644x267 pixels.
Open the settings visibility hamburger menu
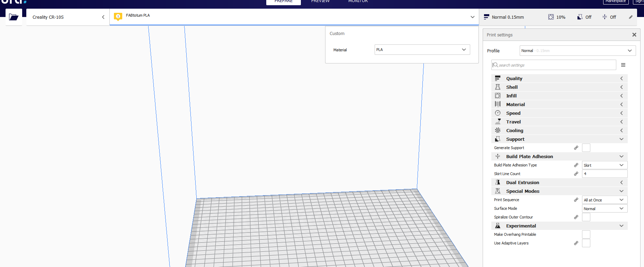coord(623,65)
